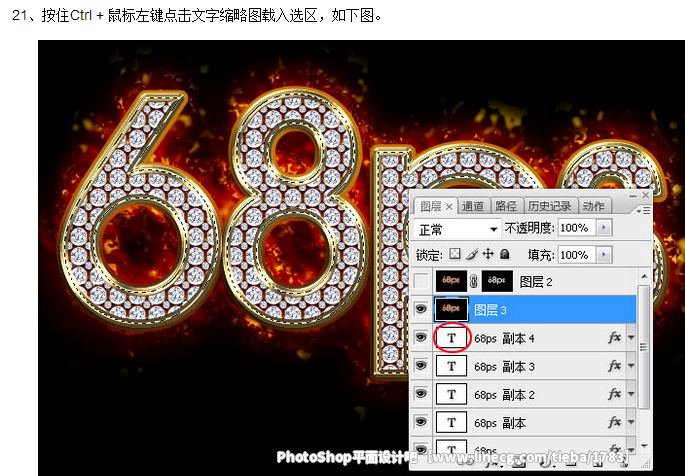Click the T thumbnail of 68ps 副本 4
685x476 pixels.
coord(453,339)
